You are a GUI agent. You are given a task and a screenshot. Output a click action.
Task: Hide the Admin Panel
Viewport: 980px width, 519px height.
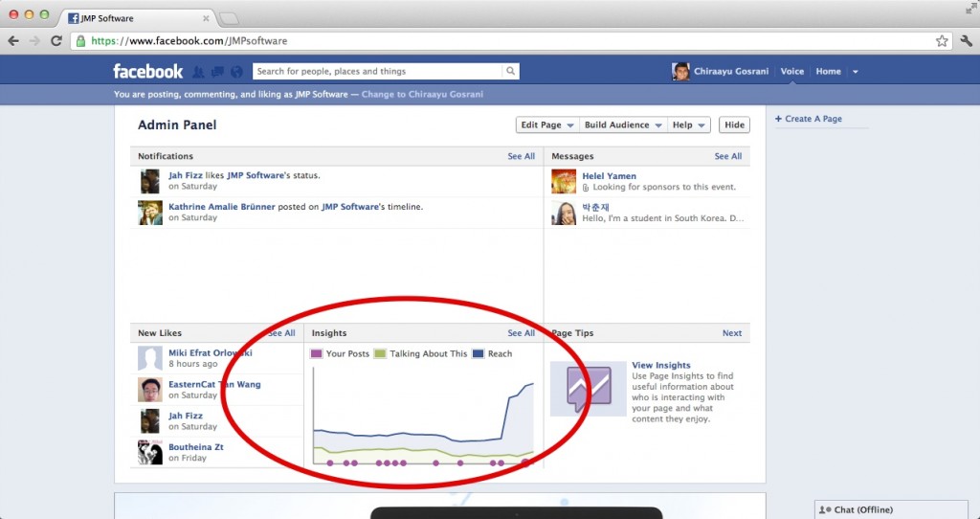click(x=734, y=125)
